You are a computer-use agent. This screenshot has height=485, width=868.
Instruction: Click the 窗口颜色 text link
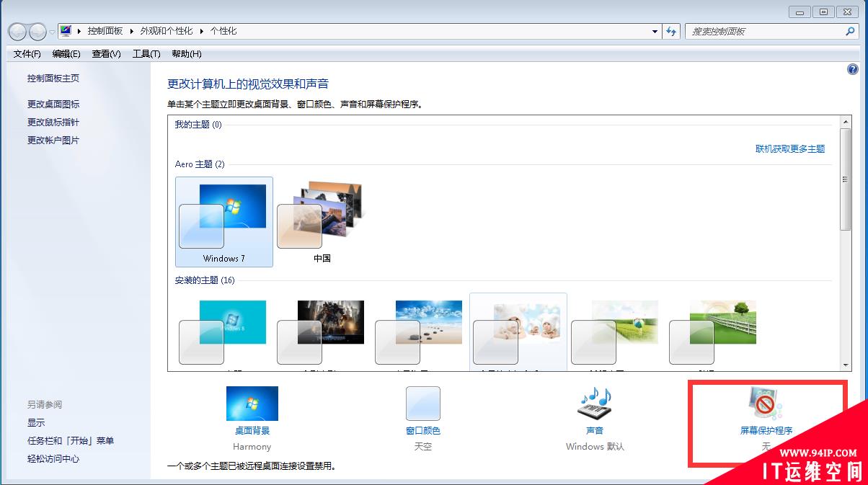423,431
